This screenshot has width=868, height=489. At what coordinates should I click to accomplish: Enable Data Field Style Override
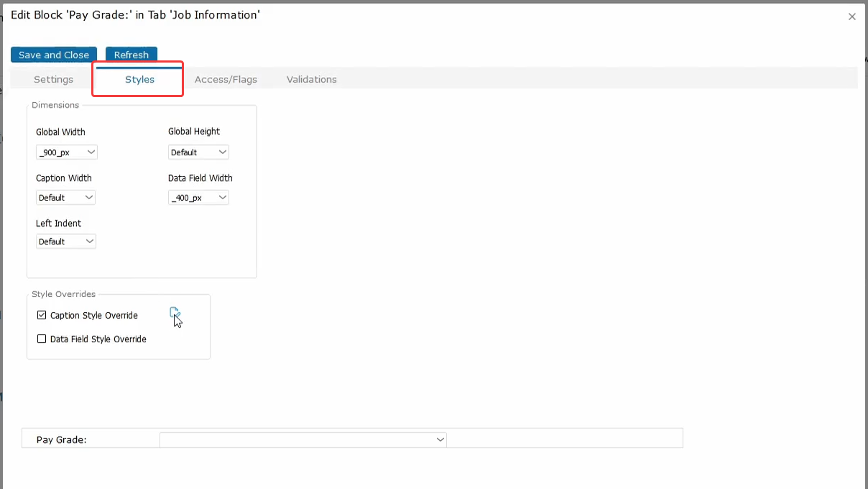42,339
